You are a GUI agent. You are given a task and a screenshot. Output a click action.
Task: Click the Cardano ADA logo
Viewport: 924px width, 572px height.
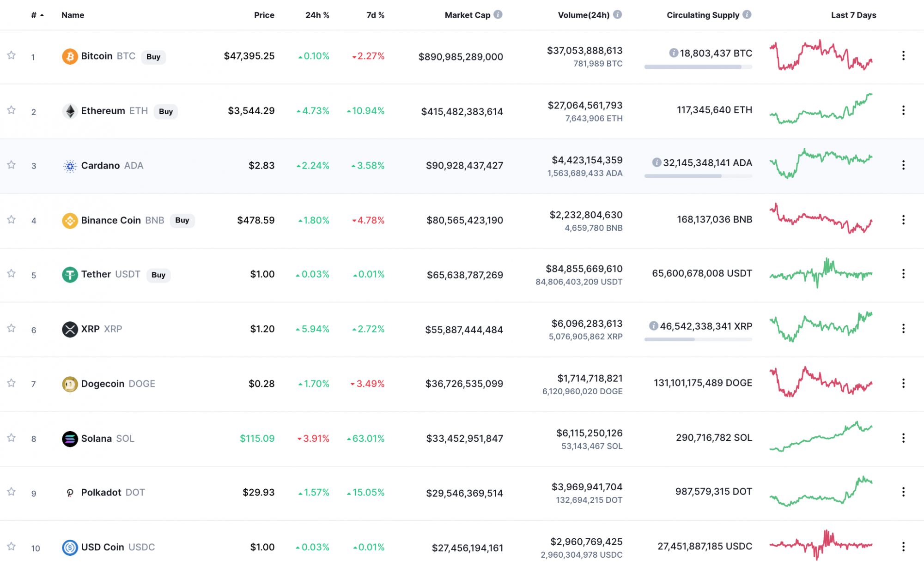tap(70, 165)
